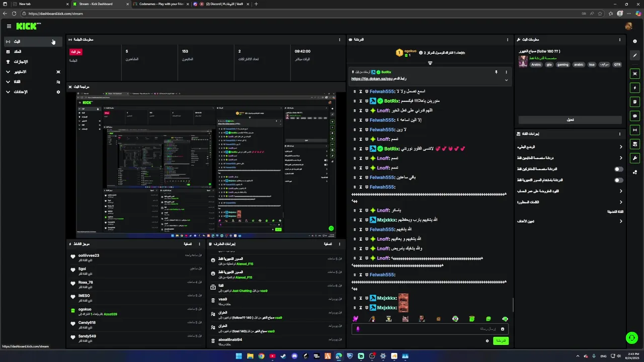Toggle the wrench widget icon in right rail
644x362 pixels.
click(x=635, y=158)
